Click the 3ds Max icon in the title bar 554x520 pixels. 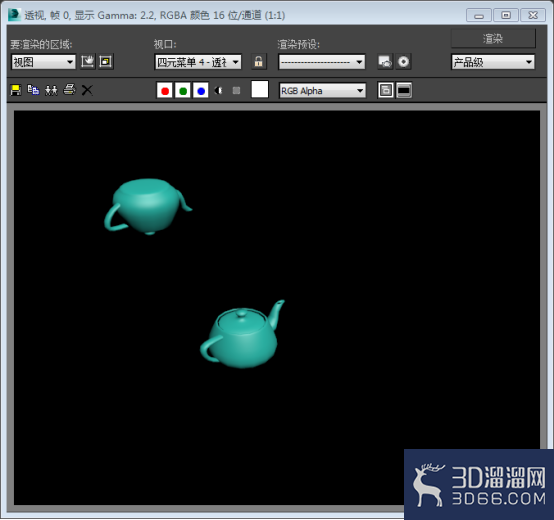coord(15,14)
